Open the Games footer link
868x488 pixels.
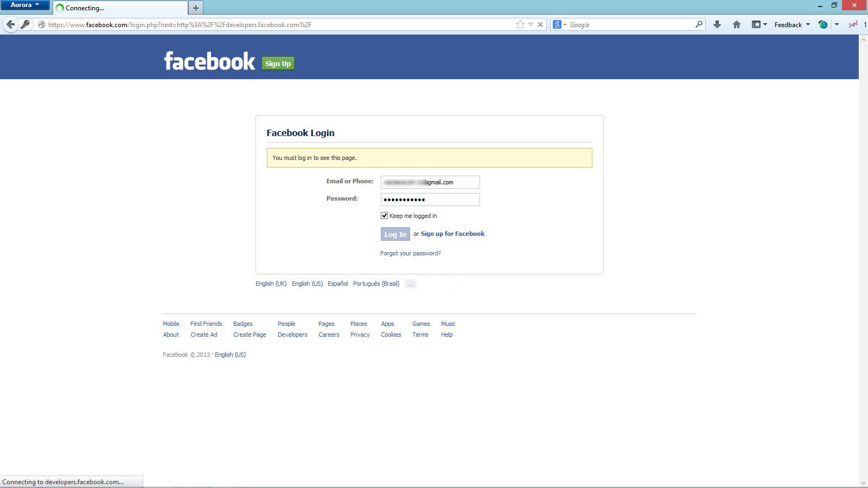pyautogui.click(x=421, y=324)
